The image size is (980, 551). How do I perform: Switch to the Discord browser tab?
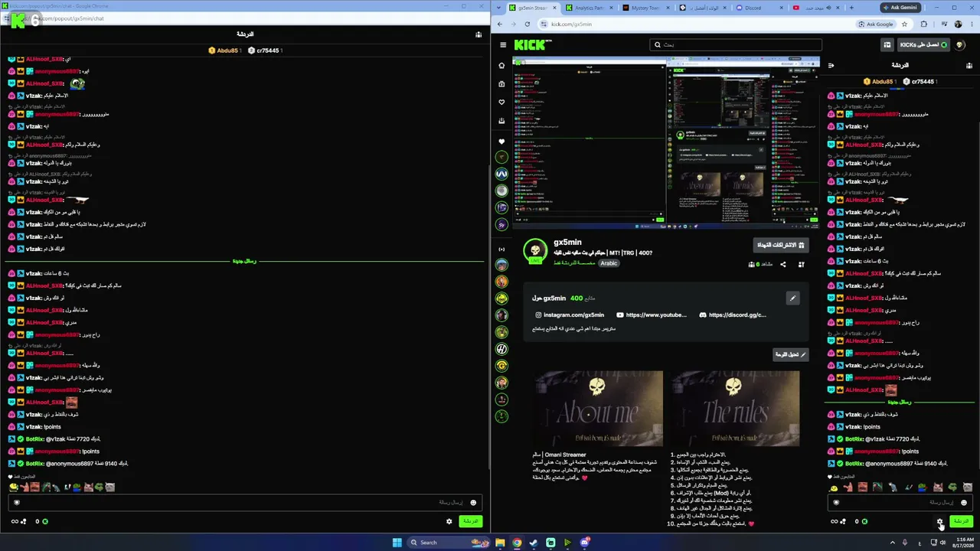(x=758, y=8)
